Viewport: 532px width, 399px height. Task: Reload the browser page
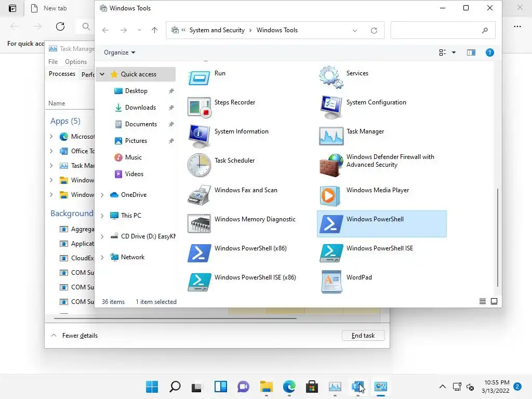pos(60,26)
